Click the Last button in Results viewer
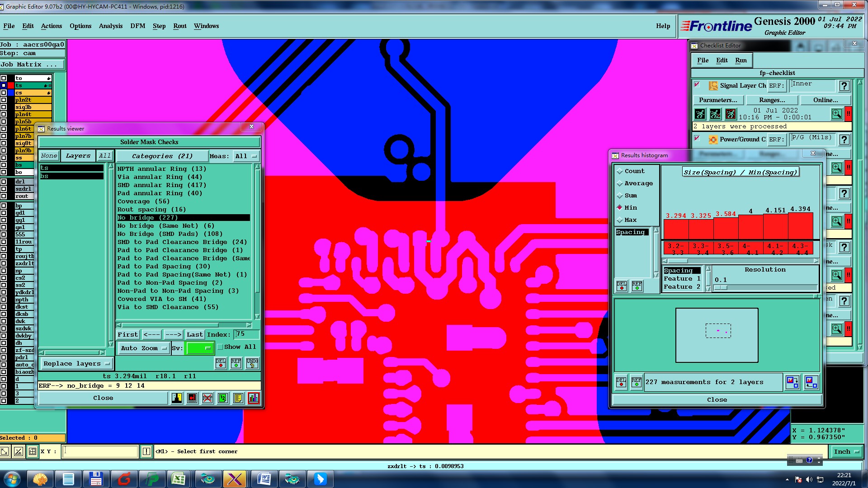Viewport: 868px width, 488px height. [x=194, y=335]
